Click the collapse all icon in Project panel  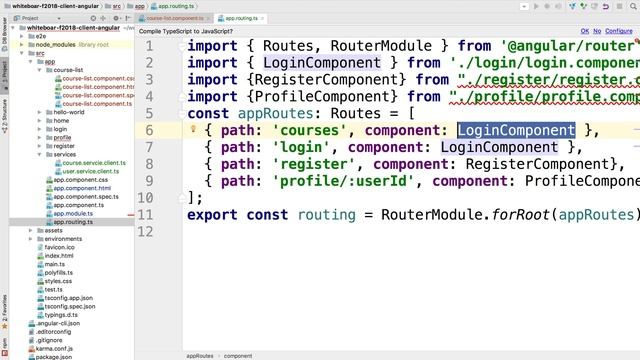tap(103, 18)
